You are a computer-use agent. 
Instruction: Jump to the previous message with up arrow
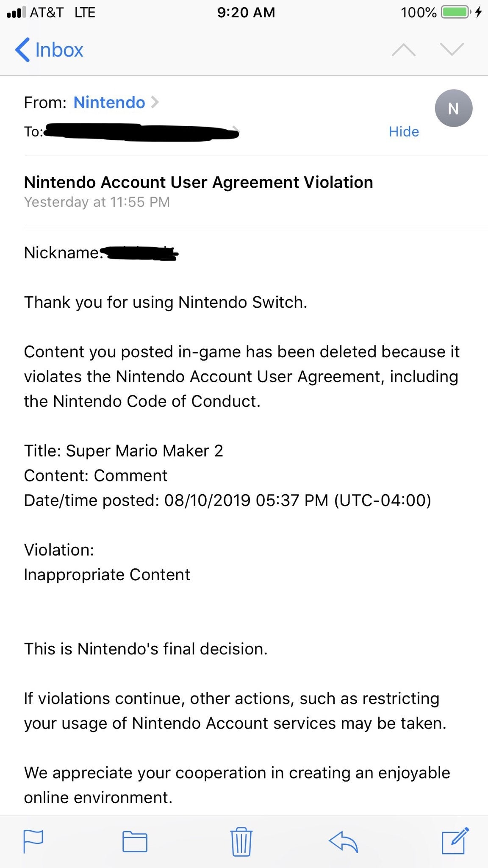click(404, 50)
